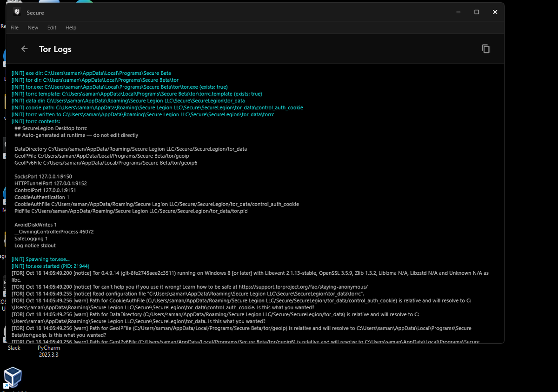Screen dimensions: 558x392
Task: Copy the logs with the copy icon
Action: coord(485,49)
